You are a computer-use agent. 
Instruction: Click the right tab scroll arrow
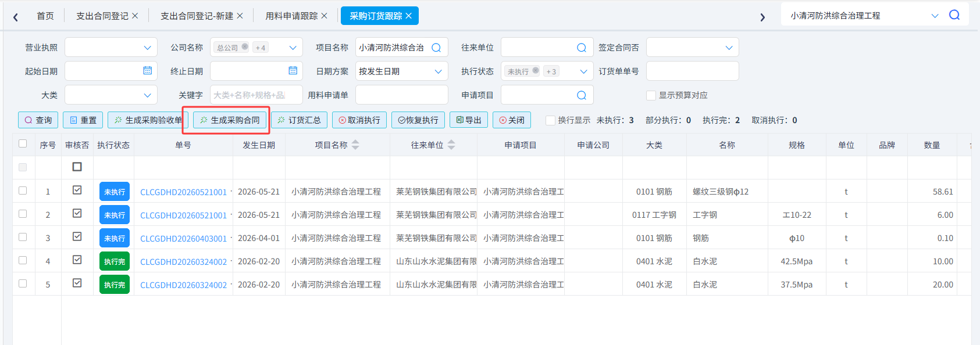coord(762,17)
